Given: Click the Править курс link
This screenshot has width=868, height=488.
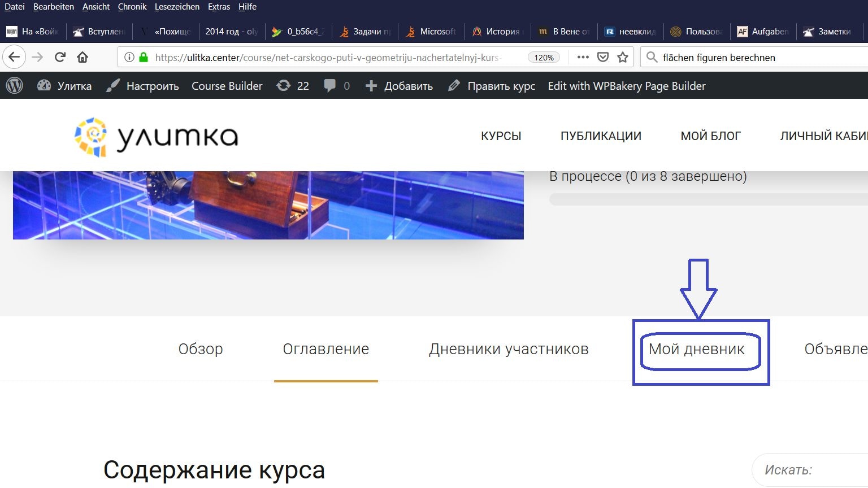Looking at the screenshot, I should click(x=492, y=86).
